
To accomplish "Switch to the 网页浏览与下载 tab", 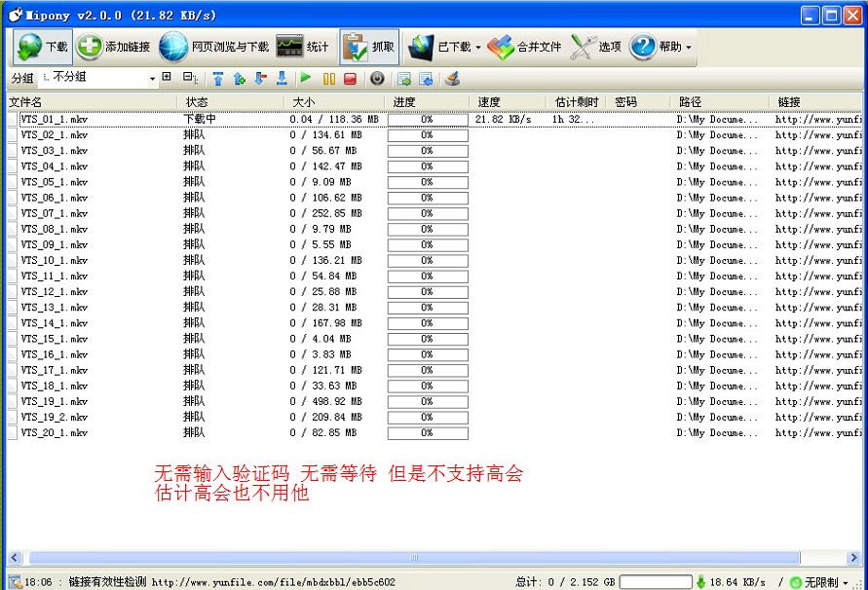I will [215, 47].
